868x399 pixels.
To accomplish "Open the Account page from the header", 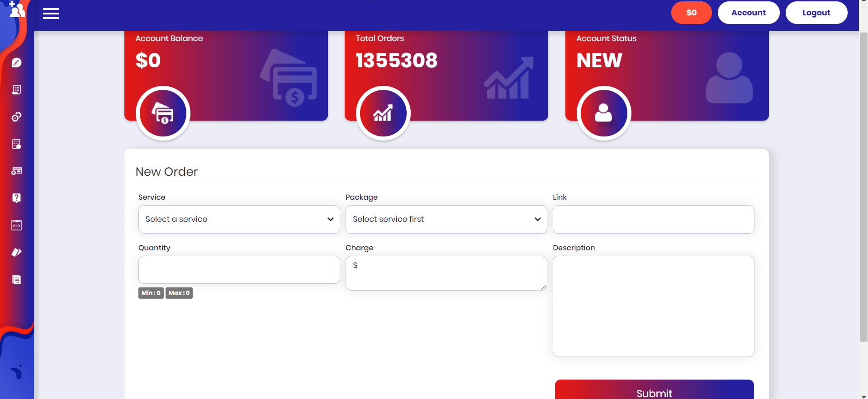I will (x=749, y=13).
